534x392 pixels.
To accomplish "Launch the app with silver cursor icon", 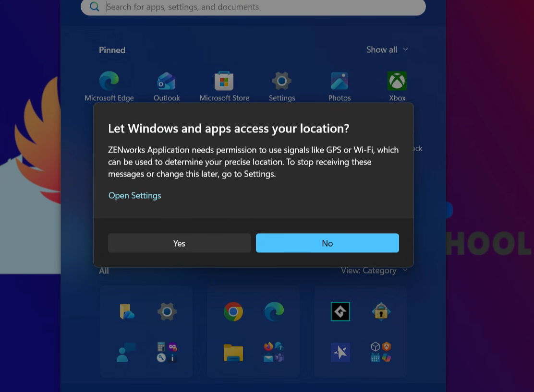I will point(340,352).
